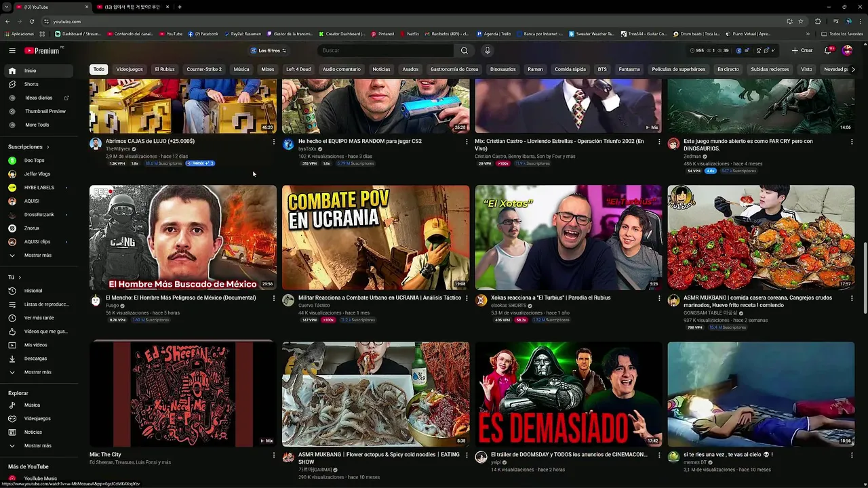868x488 pixels.
Task: Open the YouTube hamburger guide menu
Action: pyautogui.click(x=12, y=50)
